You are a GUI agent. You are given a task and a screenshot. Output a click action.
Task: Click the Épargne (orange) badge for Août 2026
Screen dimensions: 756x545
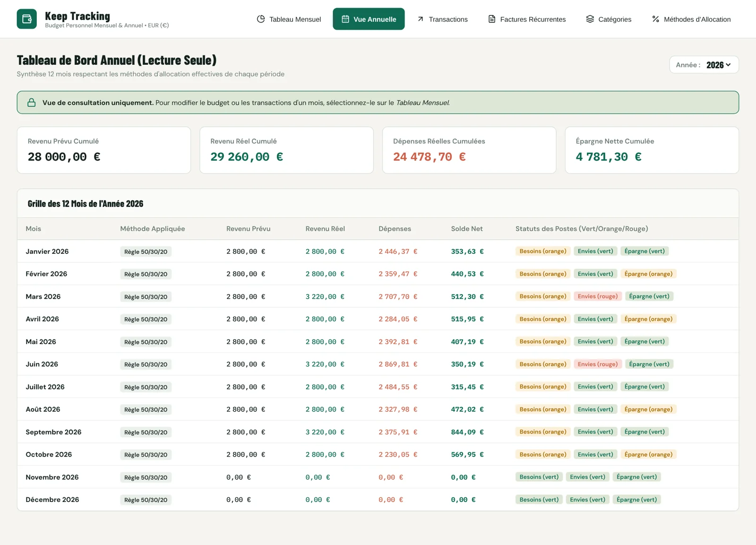[x=648, y=409]
